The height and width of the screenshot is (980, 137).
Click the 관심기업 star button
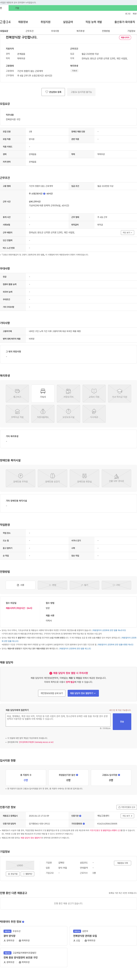click(13, 874)
